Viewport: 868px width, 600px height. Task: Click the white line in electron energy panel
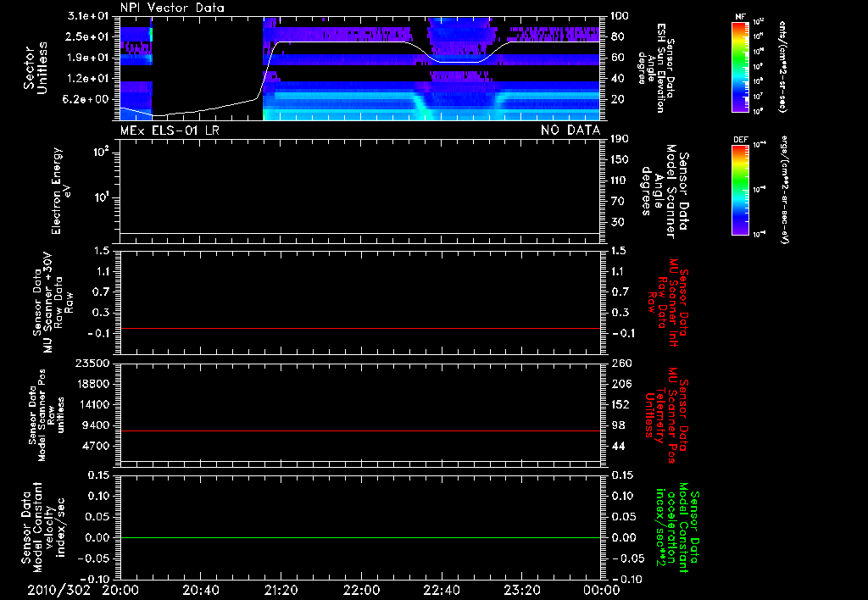359,234
